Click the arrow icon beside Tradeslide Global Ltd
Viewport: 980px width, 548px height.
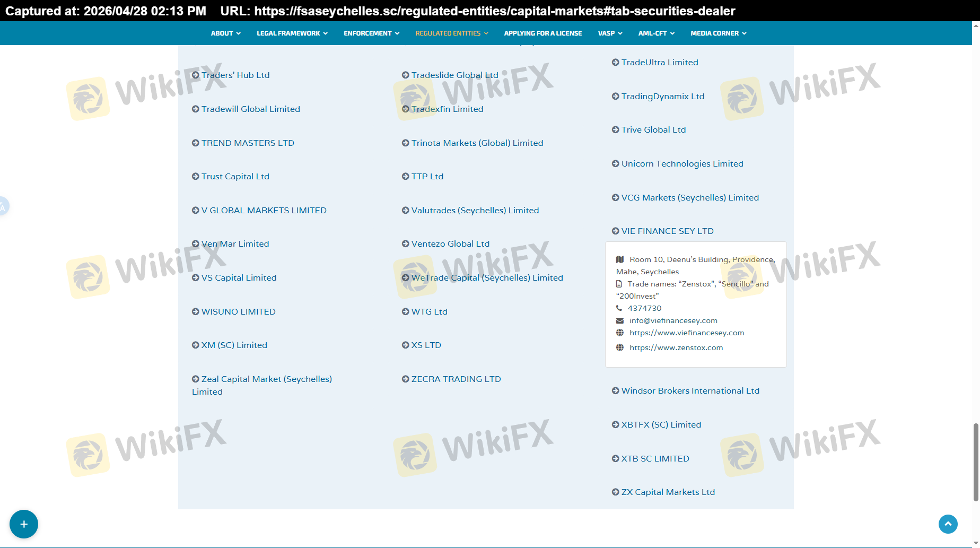coord(406,75)
